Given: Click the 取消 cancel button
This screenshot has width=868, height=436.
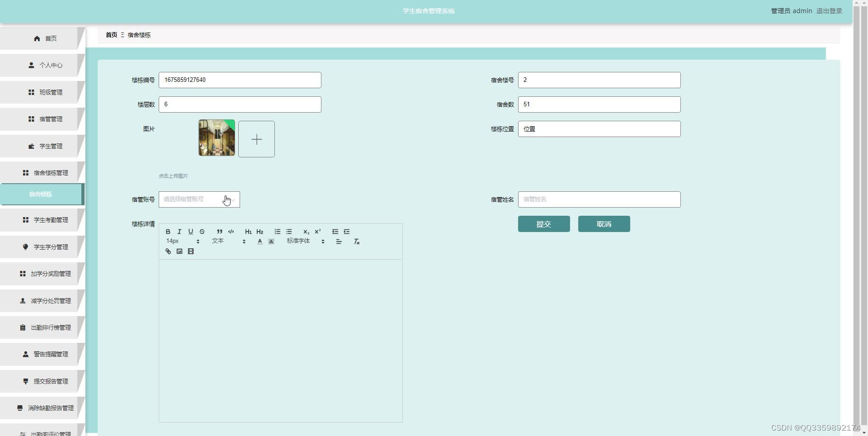Looking at the screenshot, I should pyautogui.click(x=604, y=224).
